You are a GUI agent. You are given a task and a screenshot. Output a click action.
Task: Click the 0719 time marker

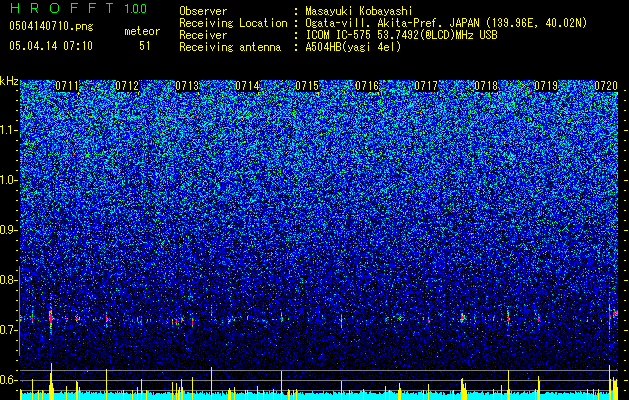click(x=546, y=86)
